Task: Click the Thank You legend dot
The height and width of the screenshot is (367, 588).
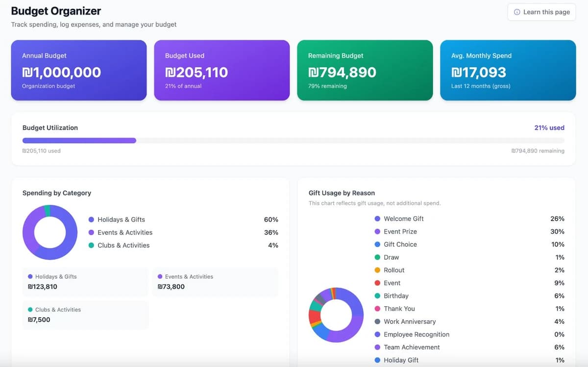Action: pyautogui.click(x=377, y=309)
